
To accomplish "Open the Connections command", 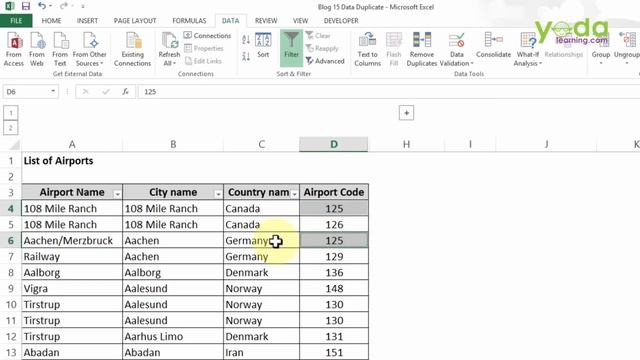I will [207, 36].
